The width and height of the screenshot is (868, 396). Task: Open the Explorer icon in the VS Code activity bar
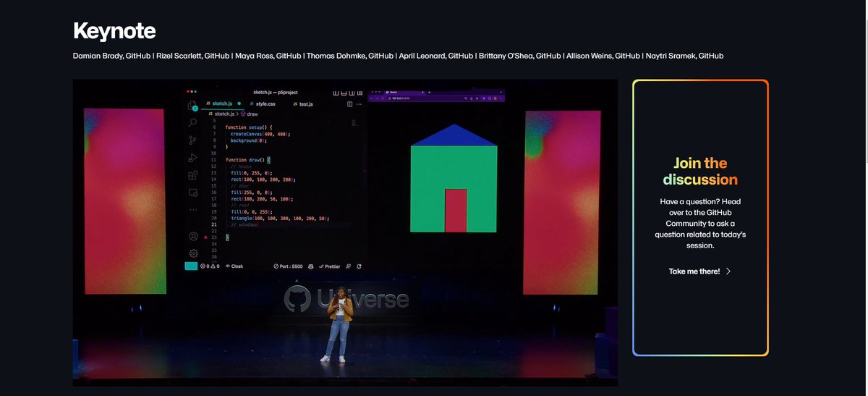[192, 105]
